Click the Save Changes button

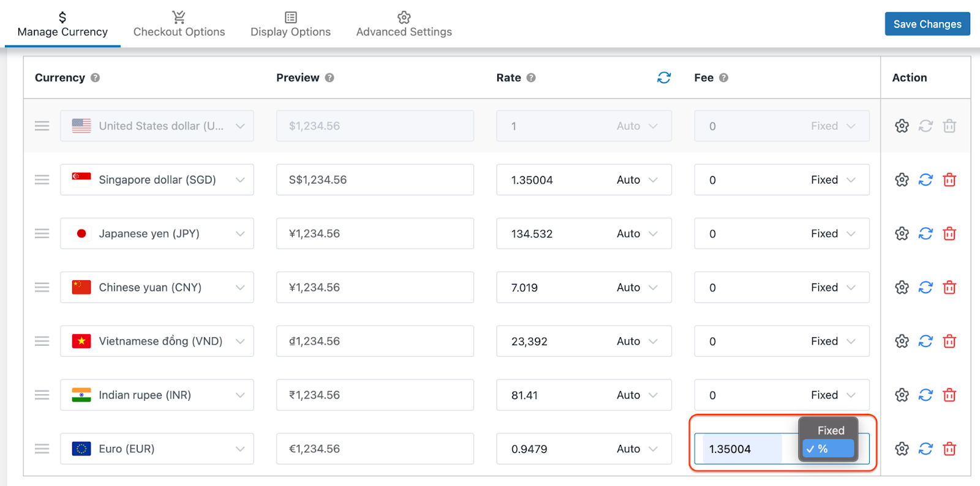click(x=927, y=24)
